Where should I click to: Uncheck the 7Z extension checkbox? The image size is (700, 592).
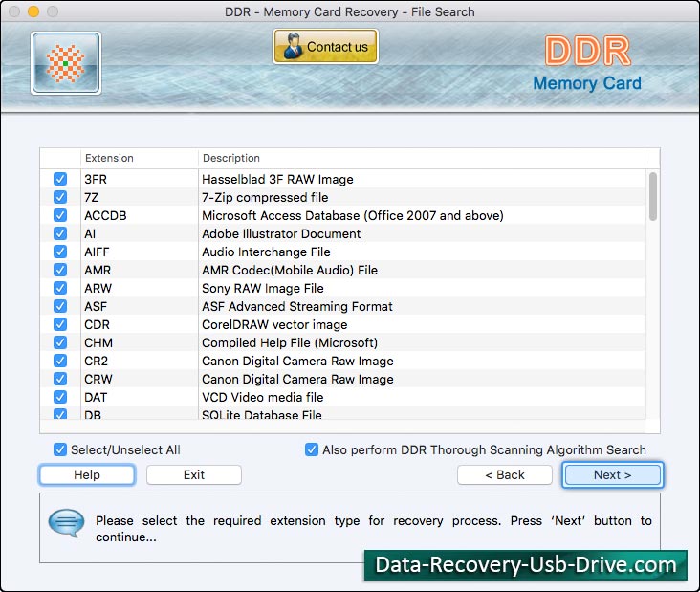[60, 197]
